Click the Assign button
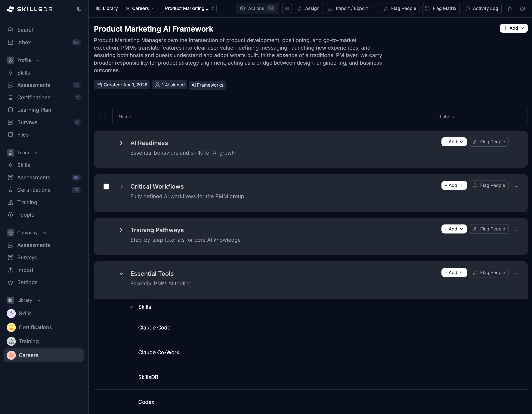Screen dimensions: 532x414 [x=309, y=8]
